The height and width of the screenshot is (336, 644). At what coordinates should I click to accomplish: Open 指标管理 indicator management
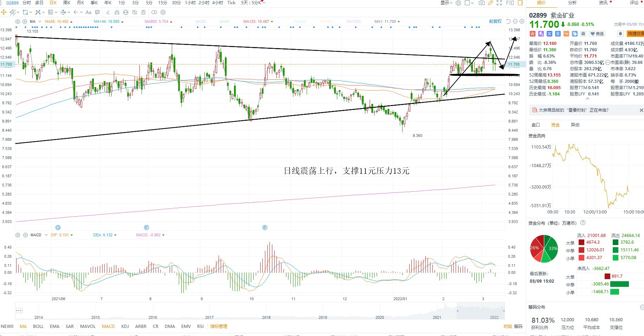click(x=219, y=326)
